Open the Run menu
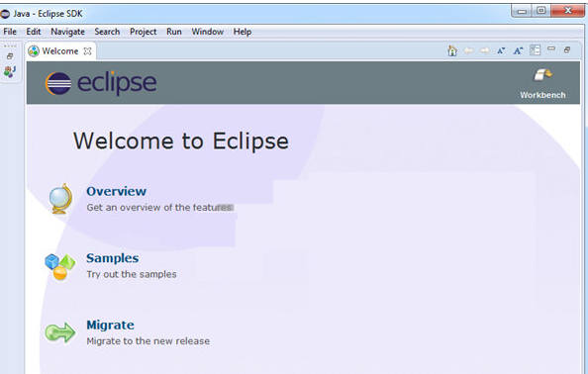 point(174,32)
